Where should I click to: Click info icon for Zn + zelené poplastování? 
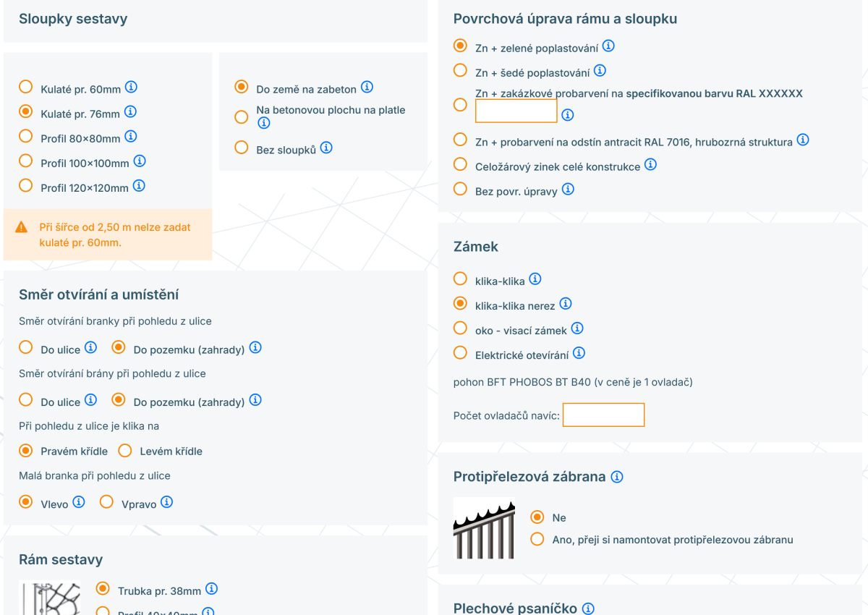(608, 46)
